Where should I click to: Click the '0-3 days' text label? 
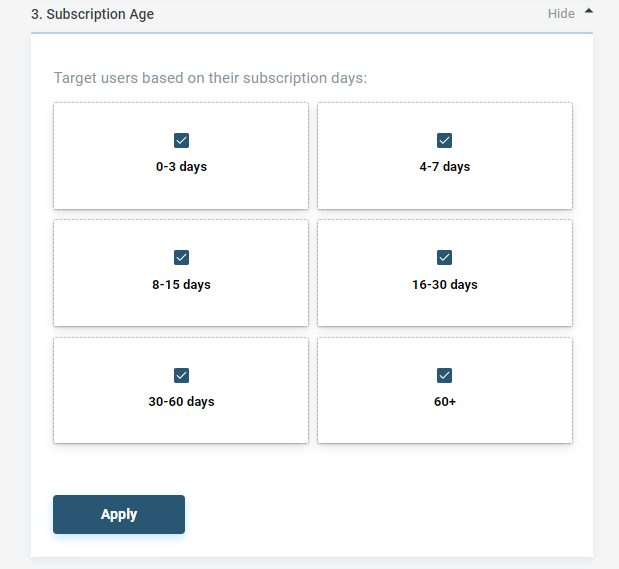[181, 167]
